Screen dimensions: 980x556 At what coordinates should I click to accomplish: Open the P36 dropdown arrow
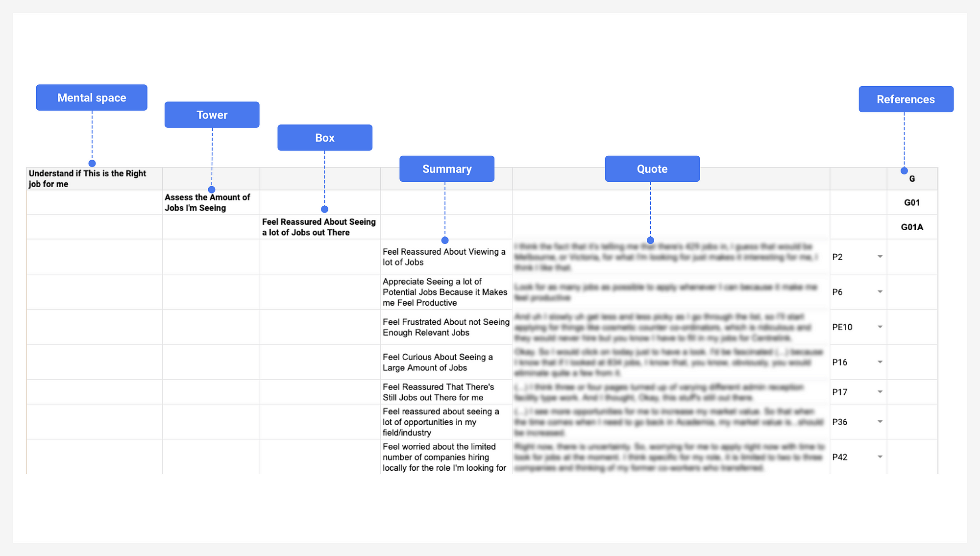[x=880, y=422]
